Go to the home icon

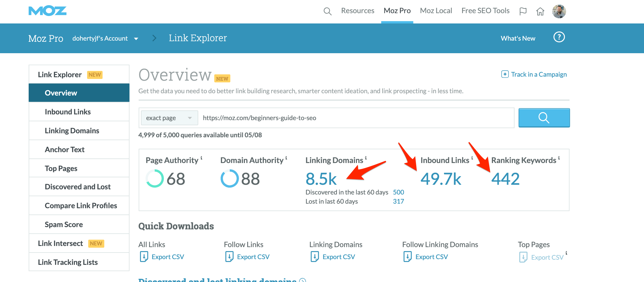(540, 11)
